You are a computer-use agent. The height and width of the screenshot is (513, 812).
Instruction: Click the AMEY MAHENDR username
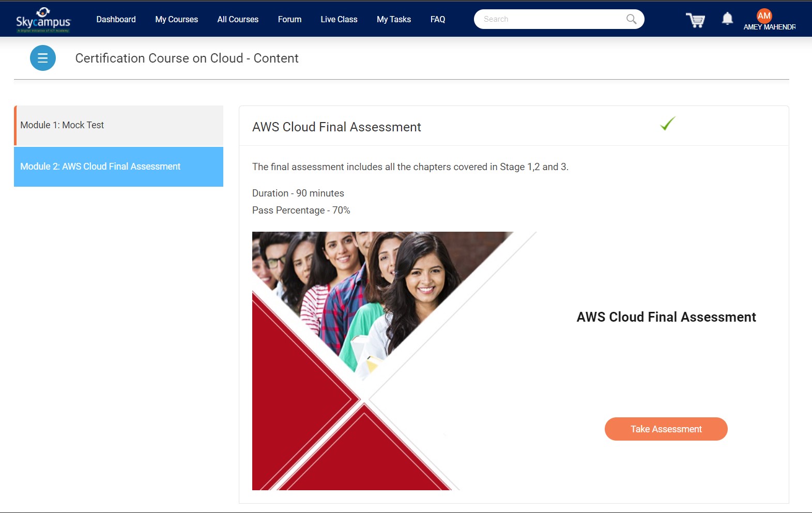pos(769,27)
